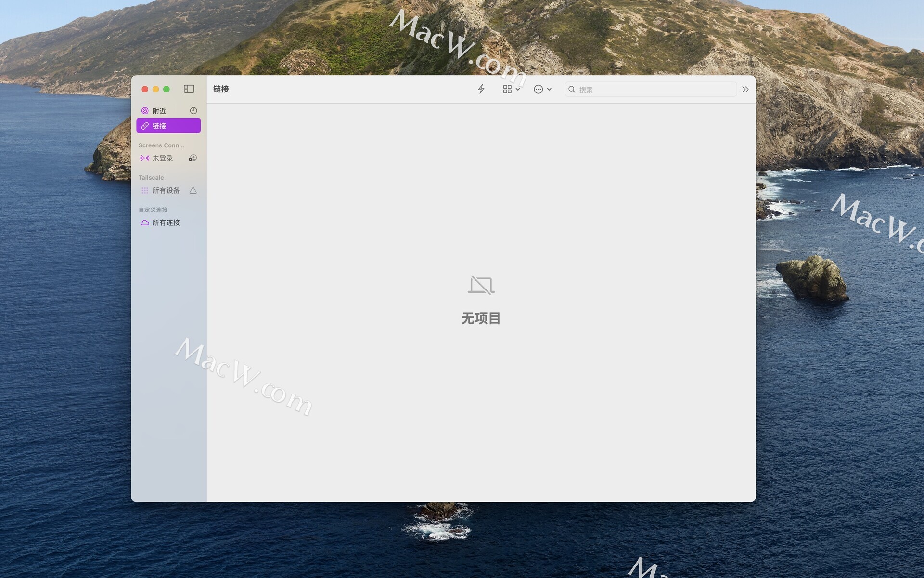Viewport: 924px width, 578px height.
Task: Expand the ellipsis more actions menu
Action: (x=542, y=89)
